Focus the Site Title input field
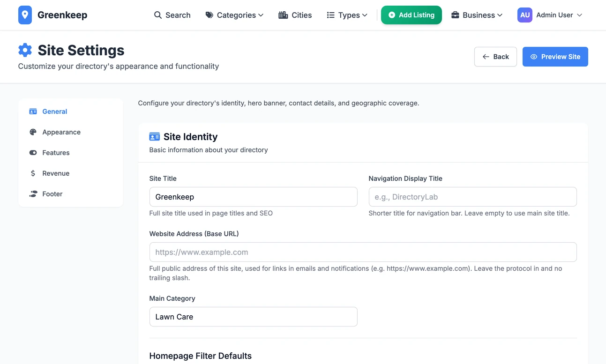The height and width of the screenshot is (364, 606). [254, 197]
